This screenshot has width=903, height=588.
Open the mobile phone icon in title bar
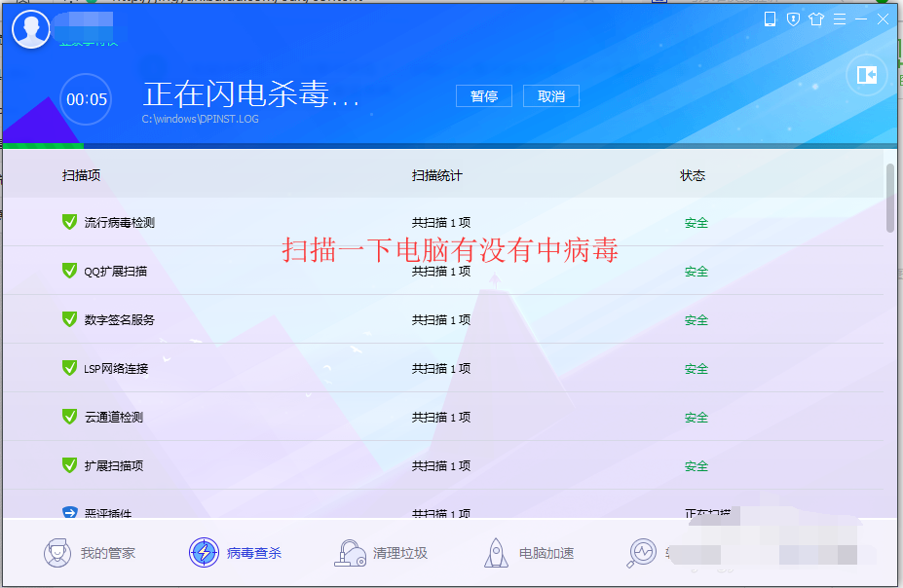click(x=770, y=19)
